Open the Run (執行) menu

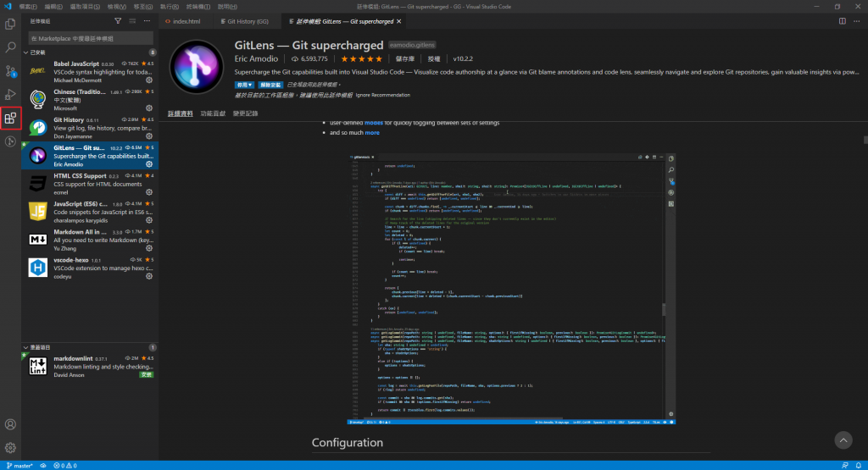170,7
